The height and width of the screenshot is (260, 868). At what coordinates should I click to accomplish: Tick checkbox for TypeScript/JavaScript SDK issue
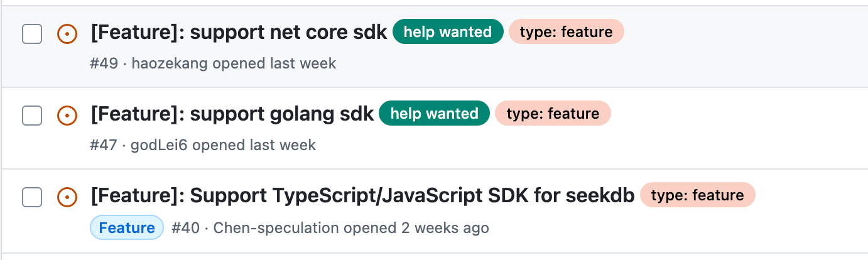click(32, 197)
